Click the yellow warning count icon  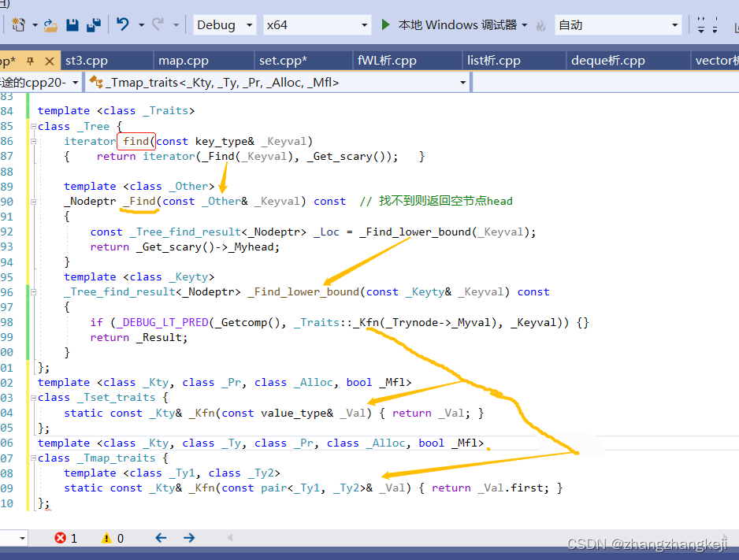tap(107, 537)
